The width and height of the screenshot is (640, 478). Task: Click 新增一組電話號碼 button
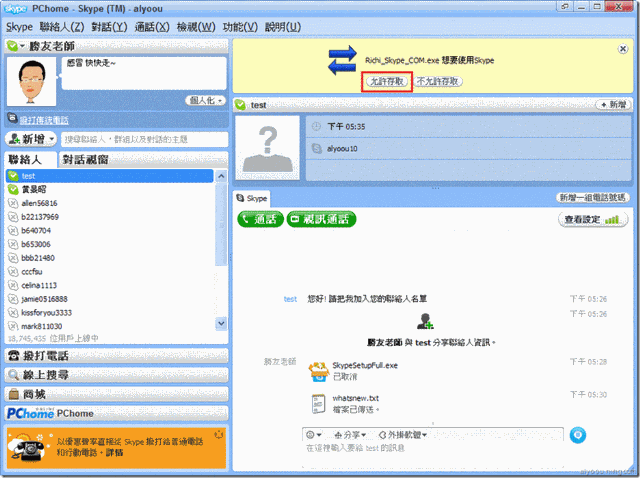click(x=592, y=198)
